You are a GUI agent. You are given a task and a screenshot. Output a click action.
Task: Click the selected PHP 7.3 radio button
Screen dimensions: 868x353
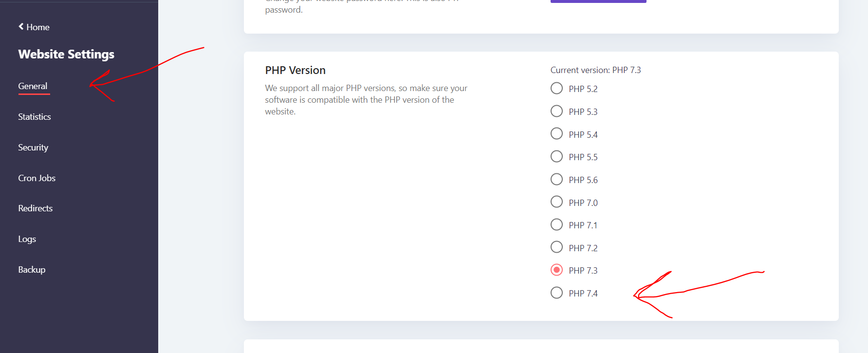coord(556,270)
